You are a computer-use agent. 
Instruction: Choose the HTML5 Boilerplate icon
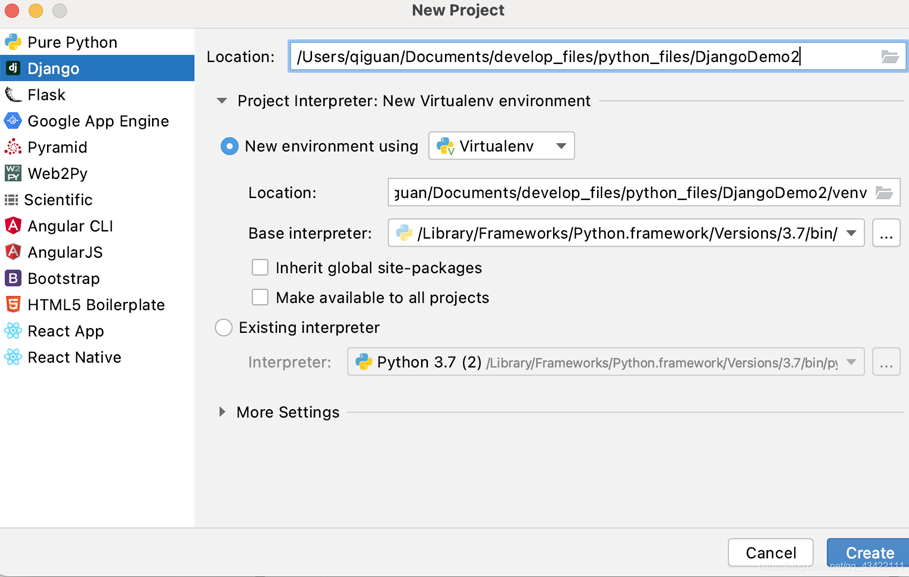[13, 305]
